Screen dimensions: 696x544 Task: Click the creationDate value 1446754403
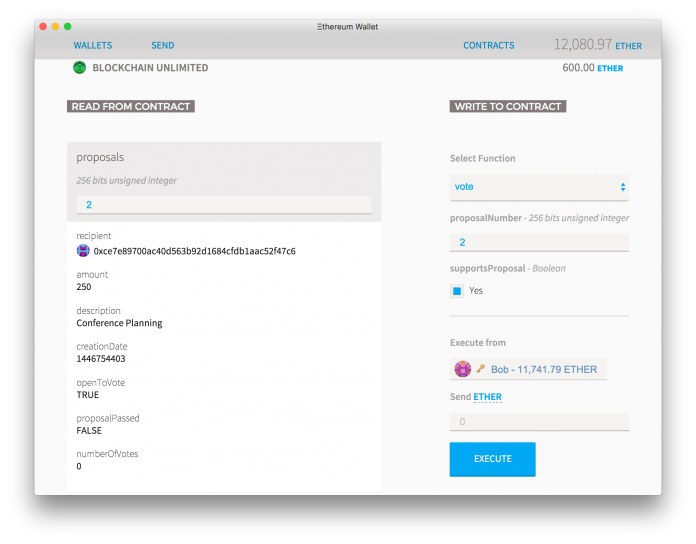click(101, 359)
